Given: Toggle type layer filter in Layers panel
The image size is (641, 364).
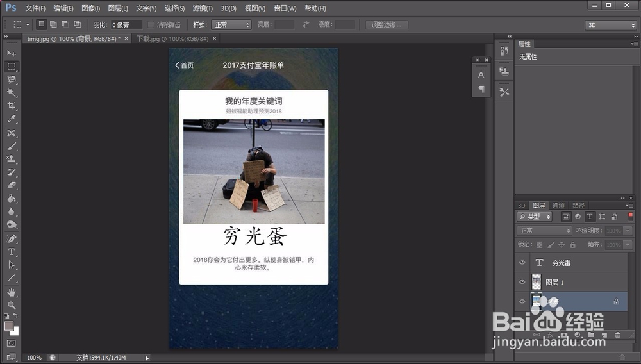Looking at the screenshot, I should coord(590,217).
